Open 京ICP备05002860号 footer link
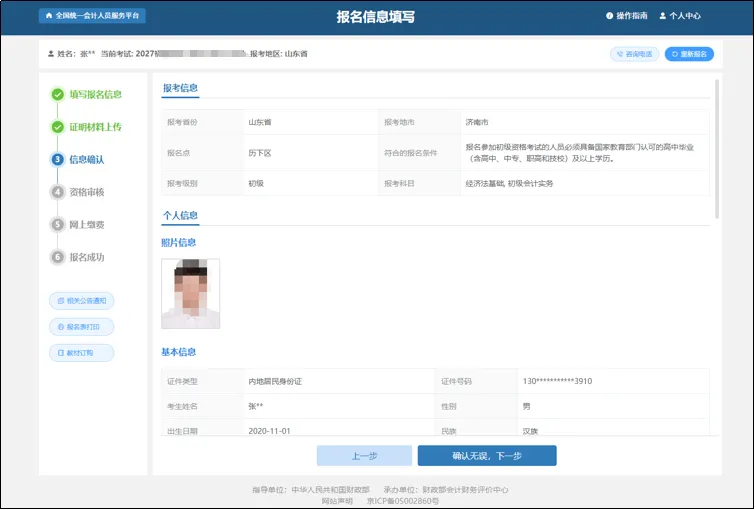 (403, 501)
